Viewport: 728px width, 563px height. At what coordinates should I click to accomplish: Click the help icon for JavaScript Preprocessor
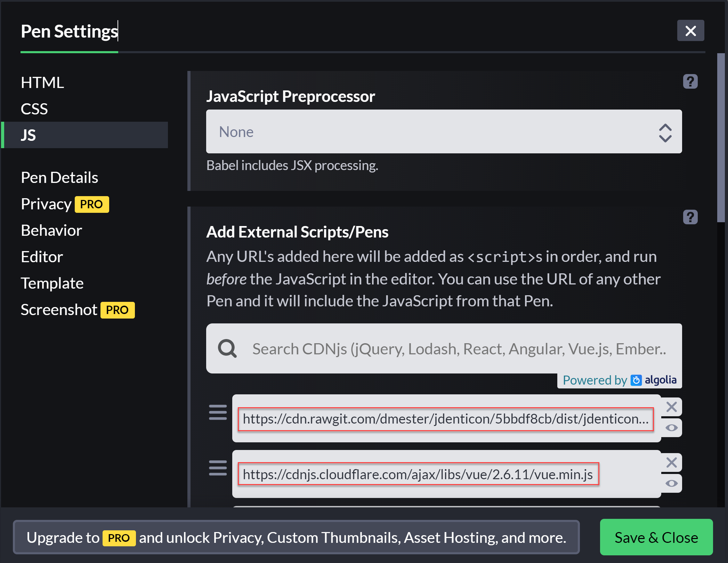[690, 82]
